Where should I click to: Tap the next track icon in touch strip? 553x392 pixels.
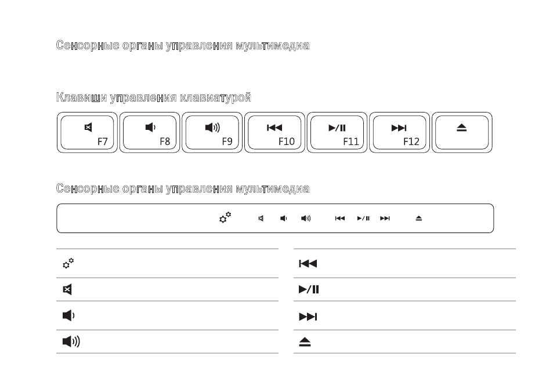click(x=385, y=219)
